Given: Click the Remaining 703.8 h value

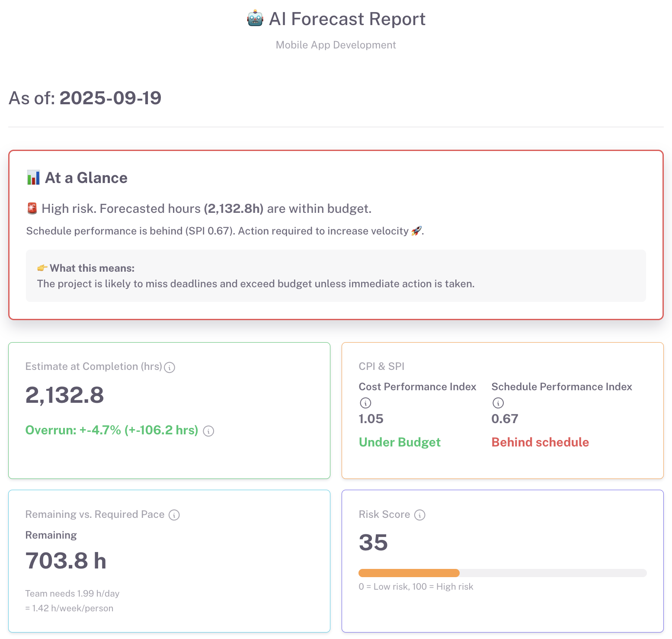Looking at the screenshot, I should pyautogui.click(x=66, y=561).
